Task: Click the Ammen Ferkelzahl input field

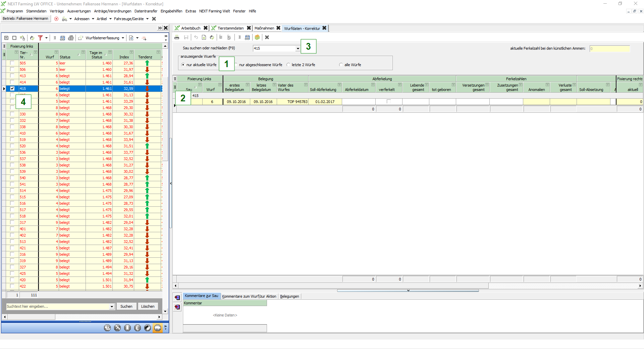Action: (x=609, y=49)
